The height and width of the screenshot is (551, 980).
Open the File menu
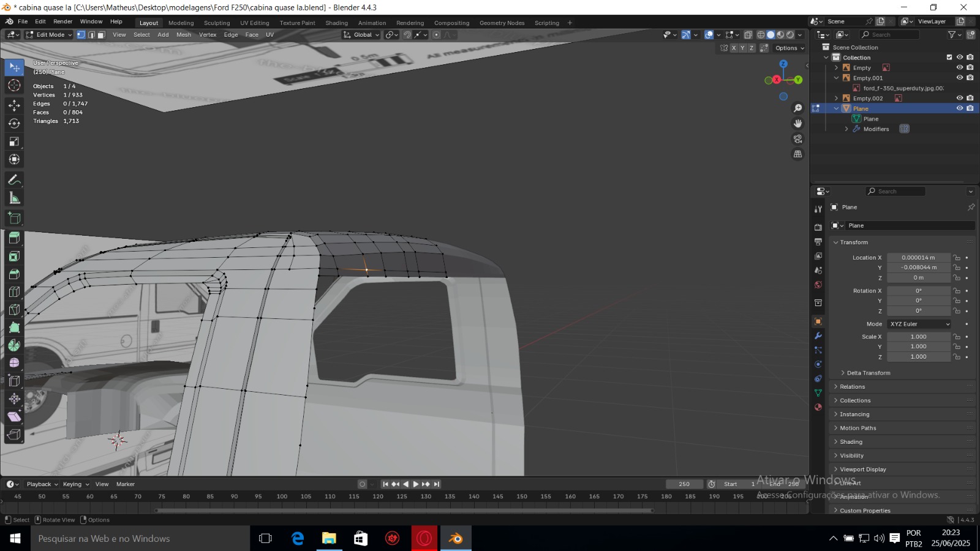coord(23,21)
